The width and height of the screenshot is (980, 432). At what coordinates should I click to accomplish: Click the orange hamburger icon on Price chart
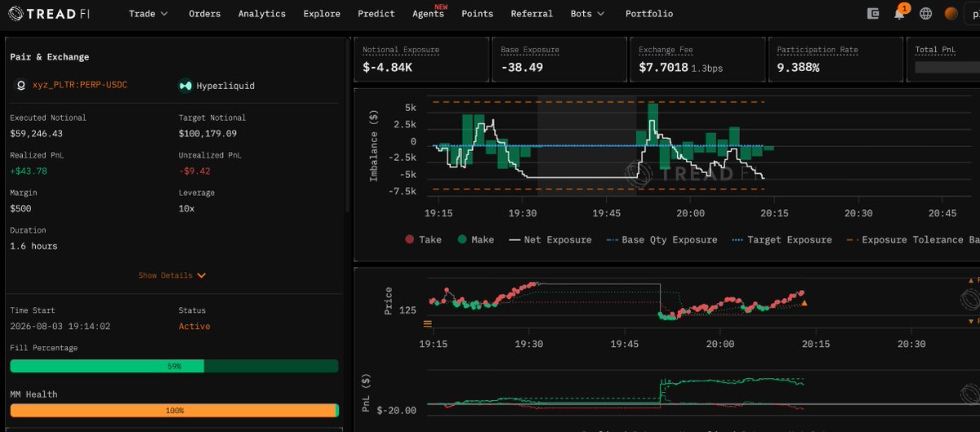426,323
